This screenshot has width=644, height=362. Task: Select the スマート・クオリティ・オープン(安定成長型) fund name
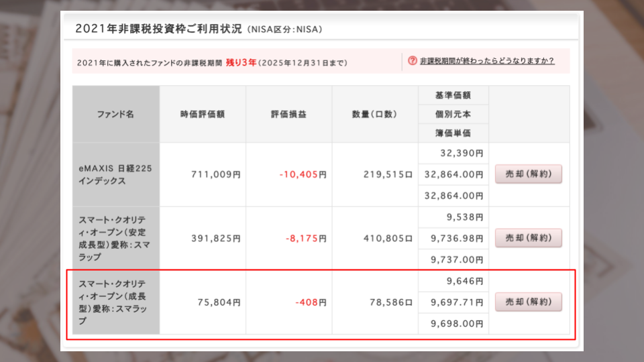click(x=115, y=238)
